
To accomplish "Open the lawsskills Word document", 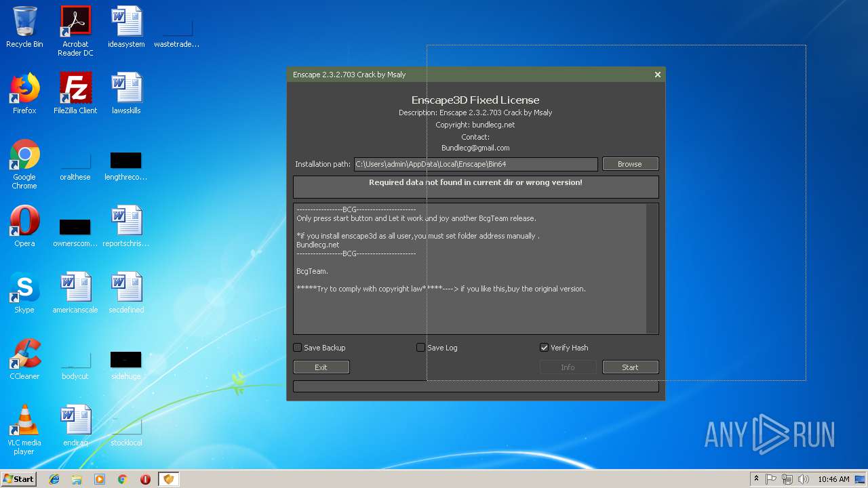I will click(126, 94).
